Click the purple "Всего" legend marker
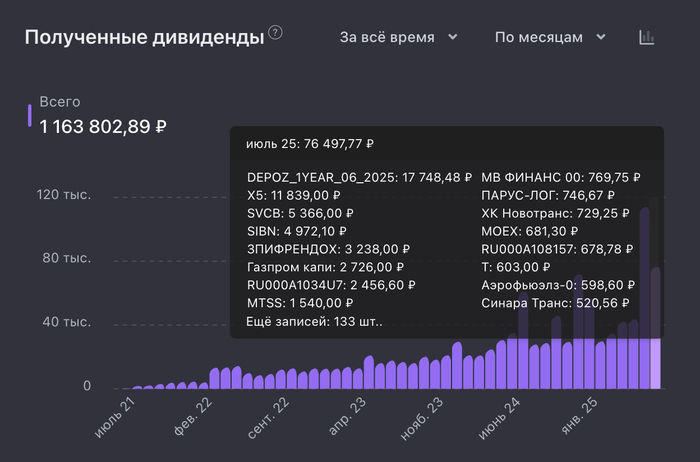Screen dimensions: 700x462 tap(30, 115)
